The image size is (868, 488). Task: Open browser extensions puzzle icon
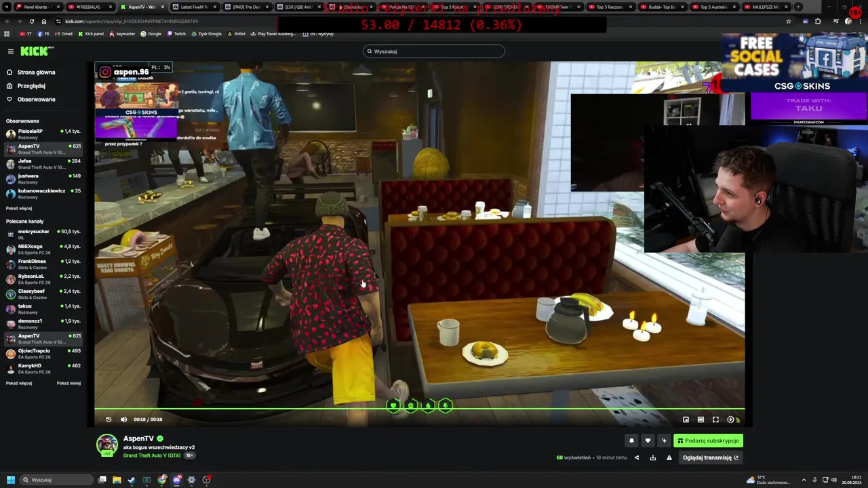point(818,21)
